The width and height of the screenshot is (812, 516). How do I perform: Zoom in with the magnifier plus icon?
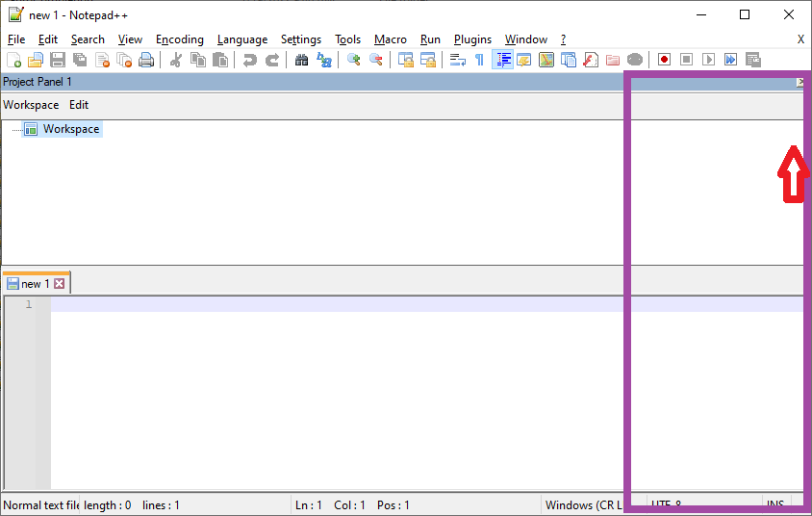tap(354, 60)
